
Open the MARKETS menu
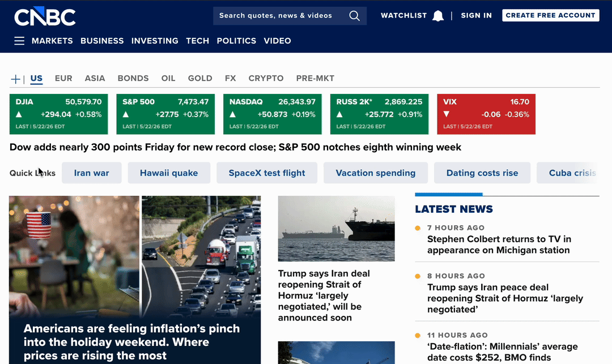point(52,41)
